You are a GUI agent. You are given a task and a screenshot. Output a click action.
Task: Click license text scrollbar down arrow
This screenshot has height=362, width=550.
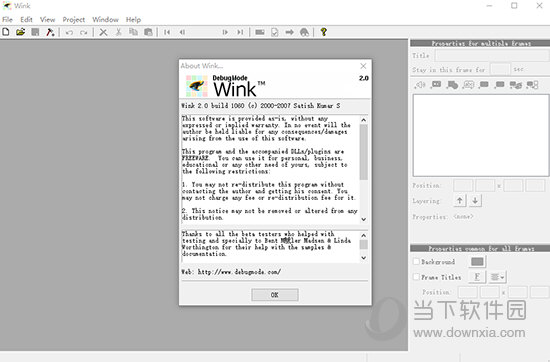364,219
